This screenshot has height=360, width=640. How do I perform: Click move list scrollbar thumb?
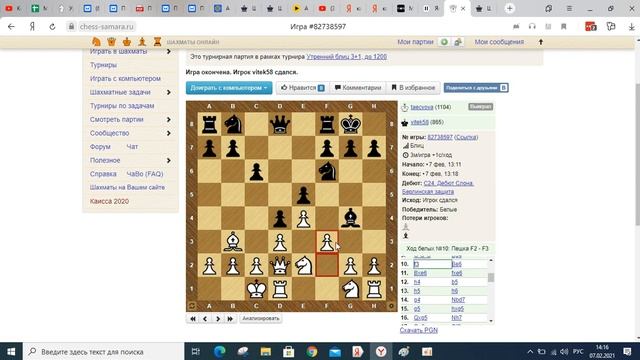click(x=491, y=278)
